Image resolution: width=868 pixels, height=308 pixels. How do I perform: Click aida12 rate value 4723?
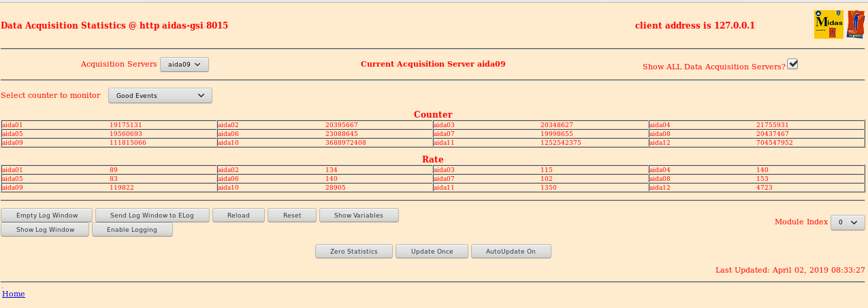[x=765, y=187]
